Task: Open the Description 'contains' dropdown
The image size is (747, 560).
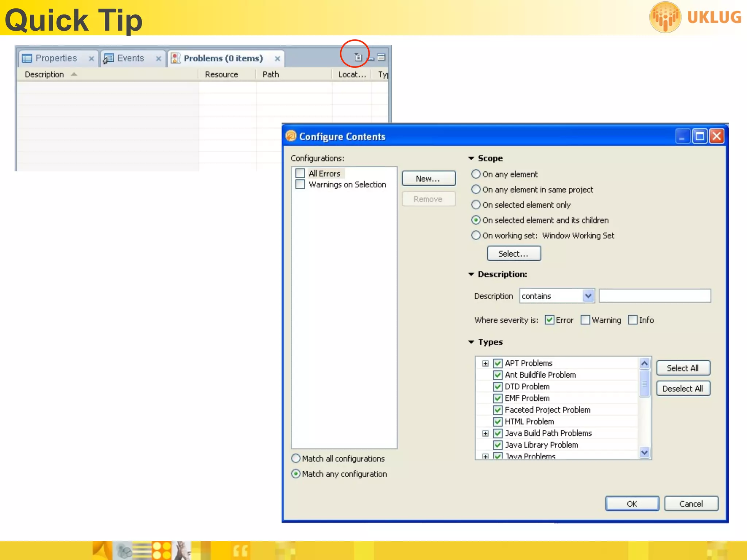Action: pyautogui.click(x=588, y=296)
